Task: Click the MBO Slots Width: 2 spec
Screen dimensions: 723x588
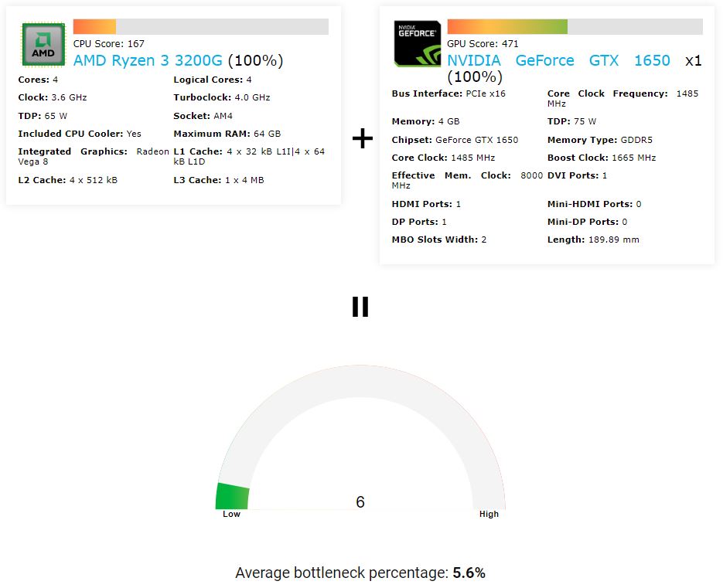Action: 439,240
